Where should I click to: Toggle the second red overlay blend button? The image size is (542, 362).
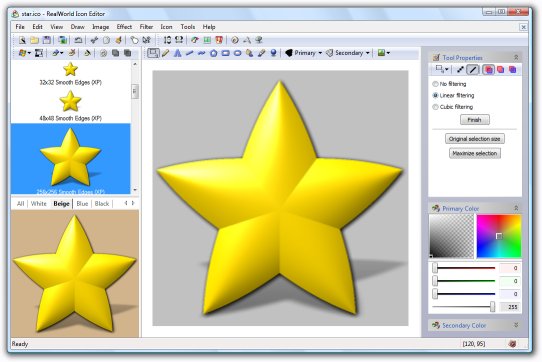pyautogui.click(x=501, y=69)
